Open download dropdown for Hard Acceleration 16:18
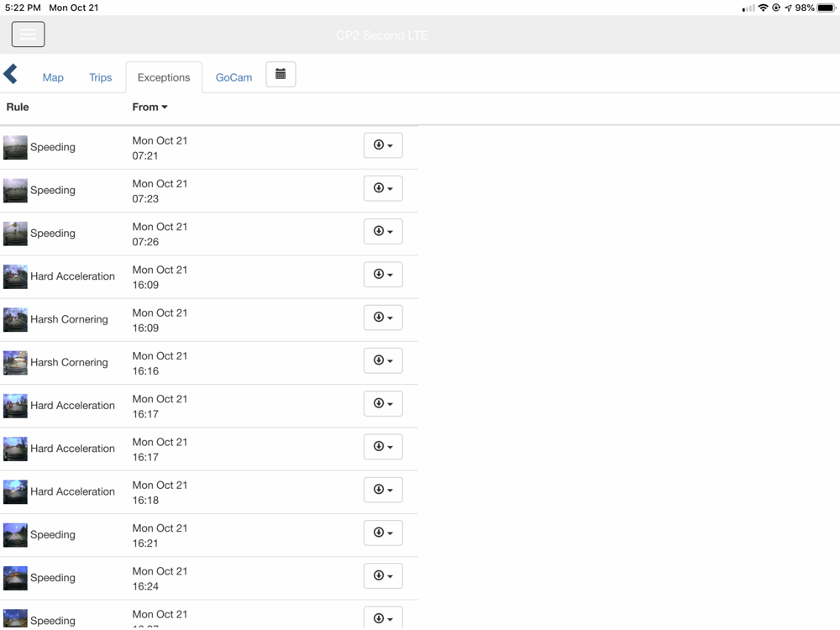This screenshot has height=630, width=840. (x=383, y=490)
